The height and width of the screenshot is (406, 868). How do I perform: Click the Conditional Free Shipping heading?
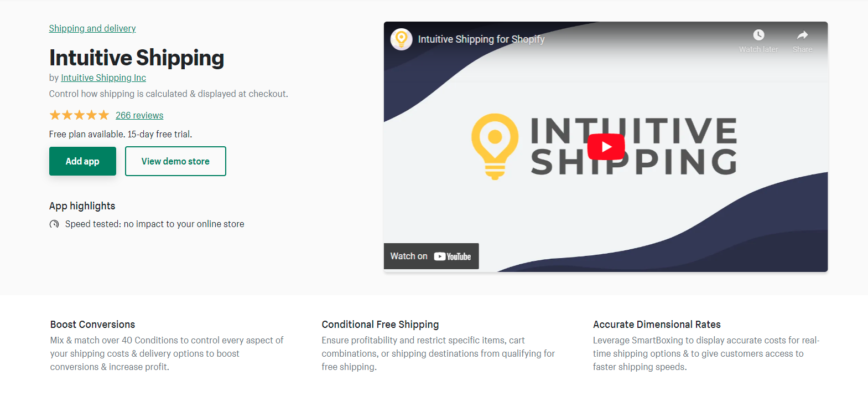pyautogui.click(x=380, y=324)
